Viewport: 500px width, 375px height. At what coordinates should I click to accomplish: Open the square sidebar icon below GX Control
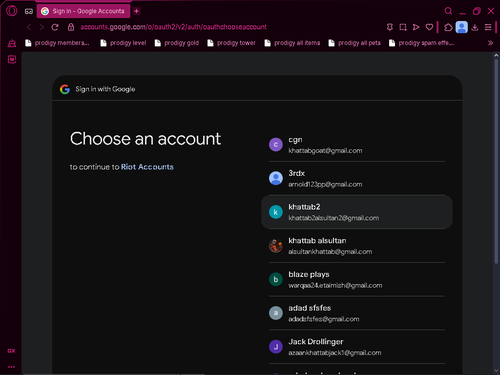click(x=12, y=59)
